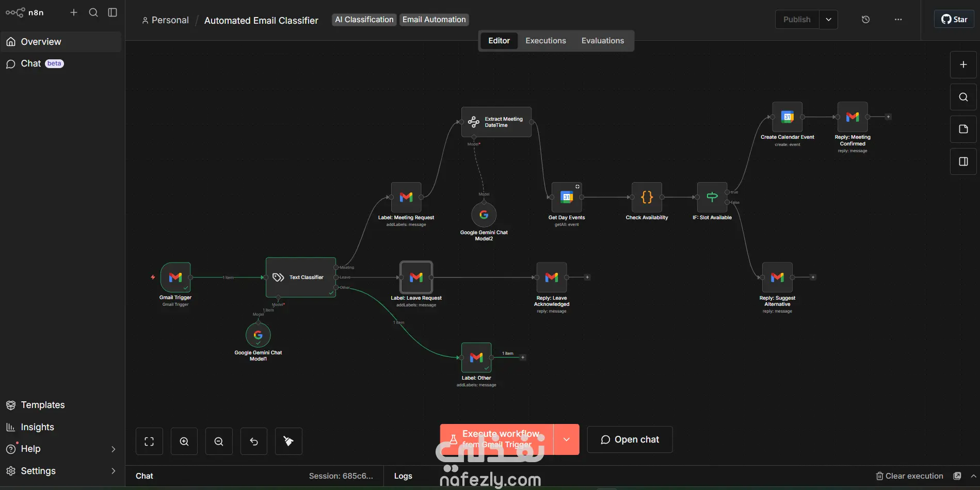The height and width of the screenshot is (490, 980).
Task: Show the Logs panel
Action: [403, 476]
